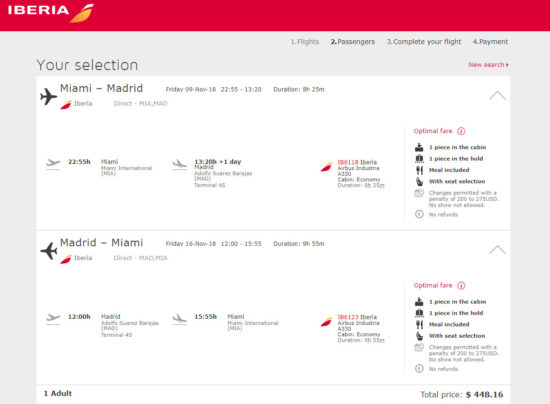
Task: Jump to the 4. Payment step
Action: point(490,42)
